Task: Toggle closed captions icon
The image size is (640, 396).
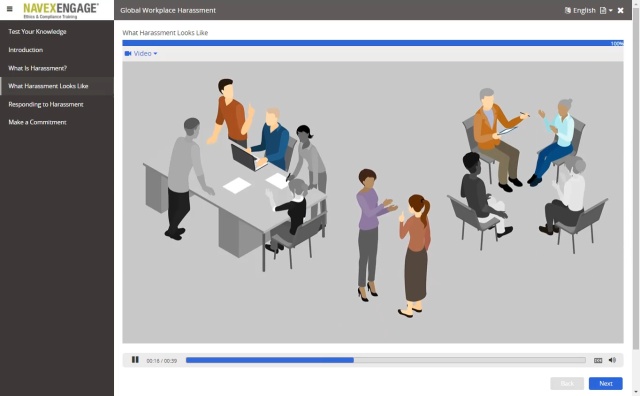Action: pos(598,360)
